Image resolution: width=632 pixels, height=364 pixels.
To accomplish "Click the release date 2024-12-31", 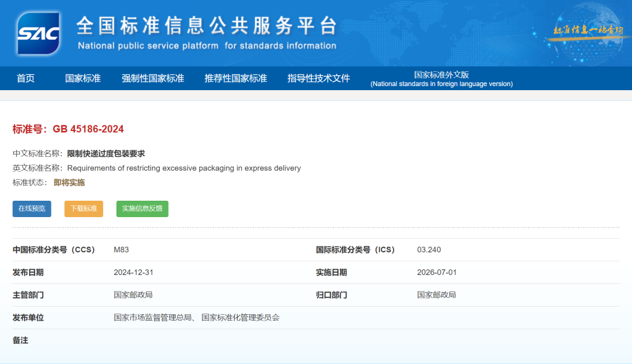I will click(133, 273).
